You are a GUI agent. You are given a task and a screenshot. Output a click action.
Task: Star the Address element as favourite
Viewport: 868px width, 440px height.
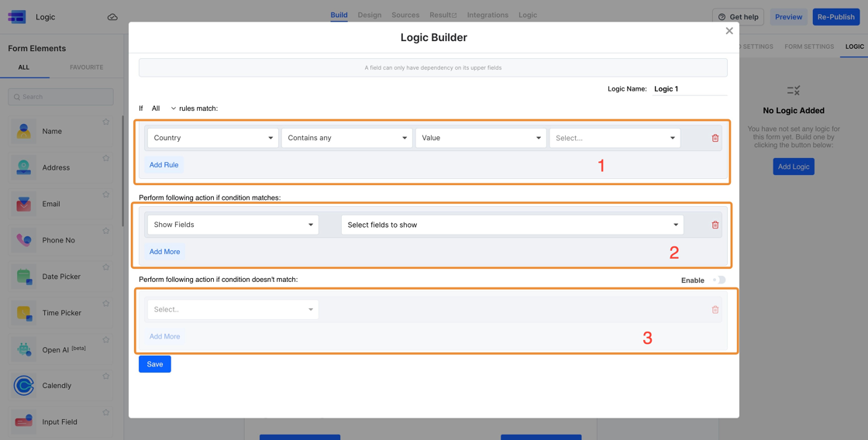click(x=106, y=158)
